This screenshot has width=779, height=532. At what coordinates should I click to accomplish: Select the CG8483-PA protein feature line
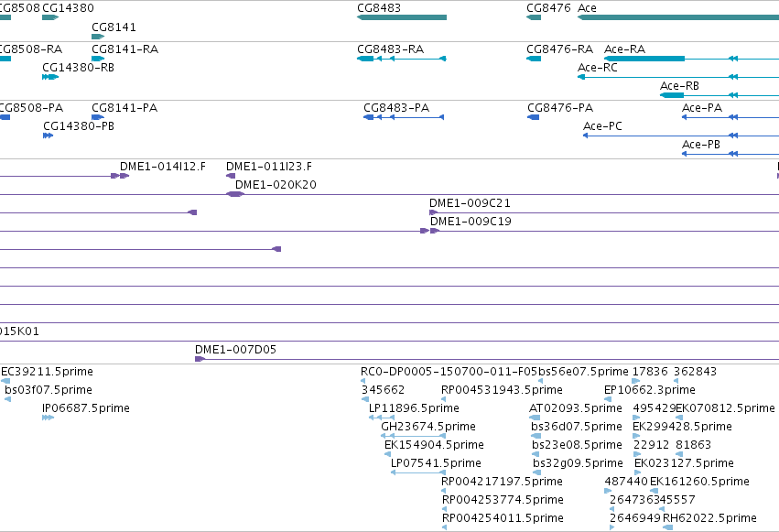[x=404, y=117]
